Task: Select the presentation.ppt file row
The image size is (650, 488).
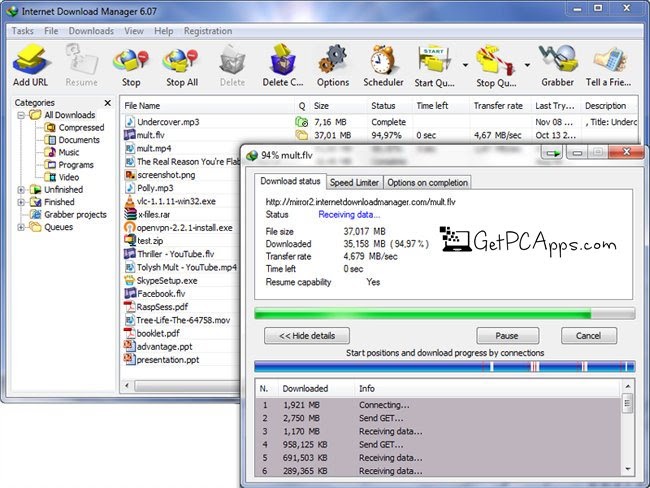Action: (x=181, y=359)
